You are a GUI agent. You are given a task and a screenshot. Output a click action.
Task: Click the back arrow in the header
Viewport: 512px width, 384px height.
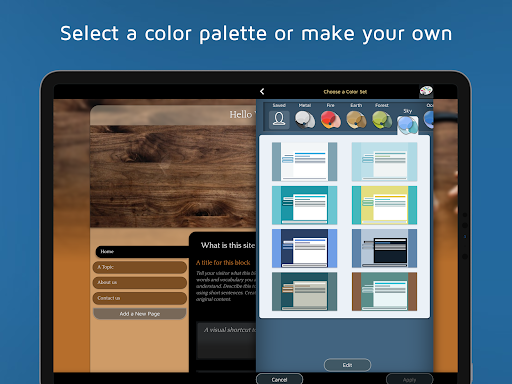(x=262, y=91)
